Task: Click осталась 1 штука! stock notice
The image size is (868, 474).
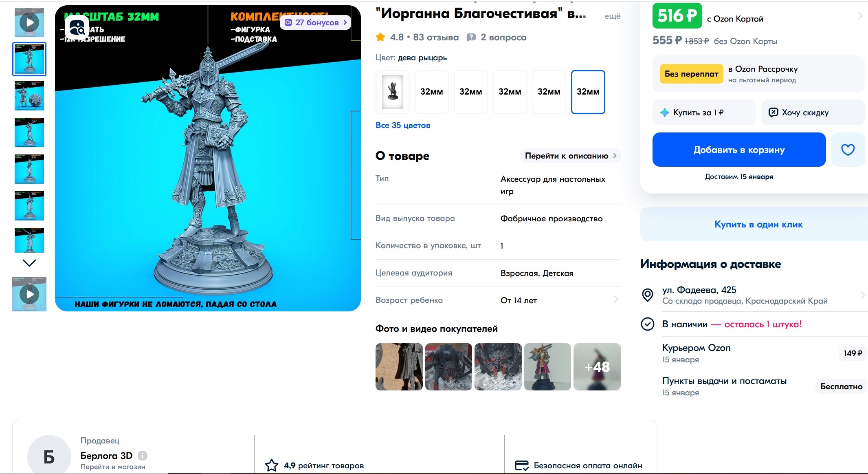Action: (763, 324)
